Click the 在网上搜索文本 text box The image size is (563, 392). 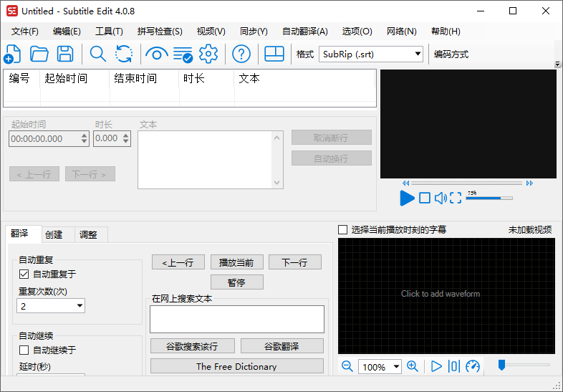click(x=237, y=319)
